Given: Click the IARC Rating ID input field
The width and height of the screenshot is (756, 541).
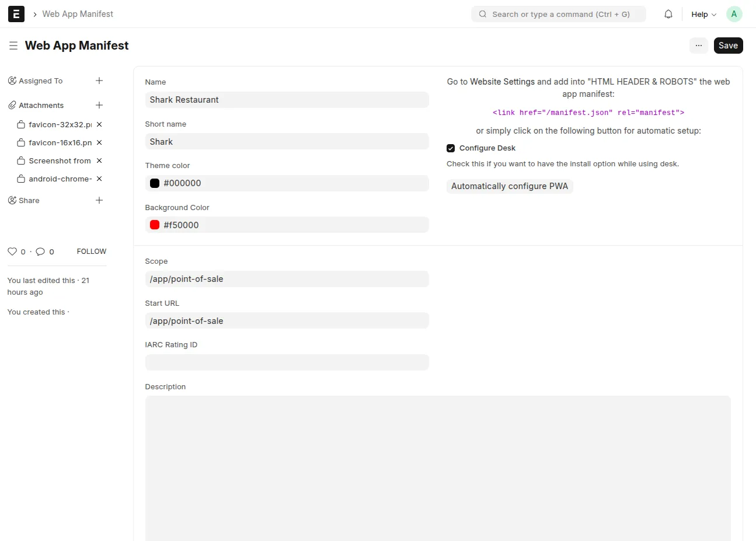Looking at the screenshot, I should tap(287, 362).
